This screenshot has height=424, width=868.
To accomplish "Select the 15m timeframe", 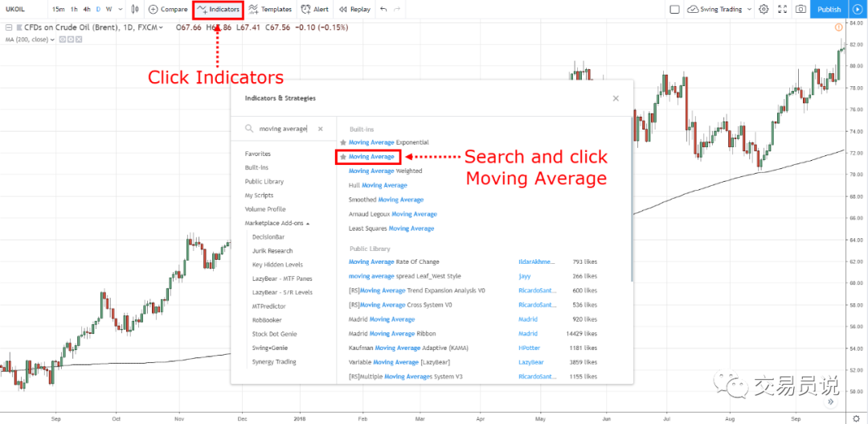I will (58, 9).
